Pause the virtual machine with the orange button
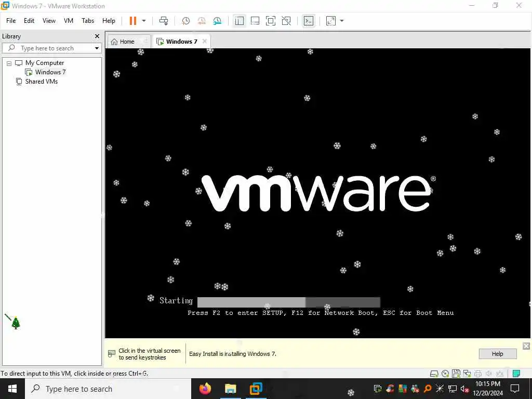 tap(132, 21)
